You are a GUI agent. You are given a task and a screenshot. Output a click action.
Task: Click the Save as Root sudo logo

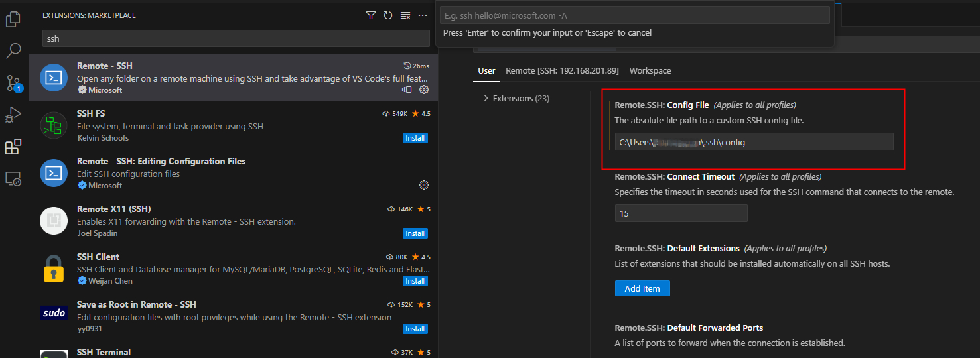54,313
